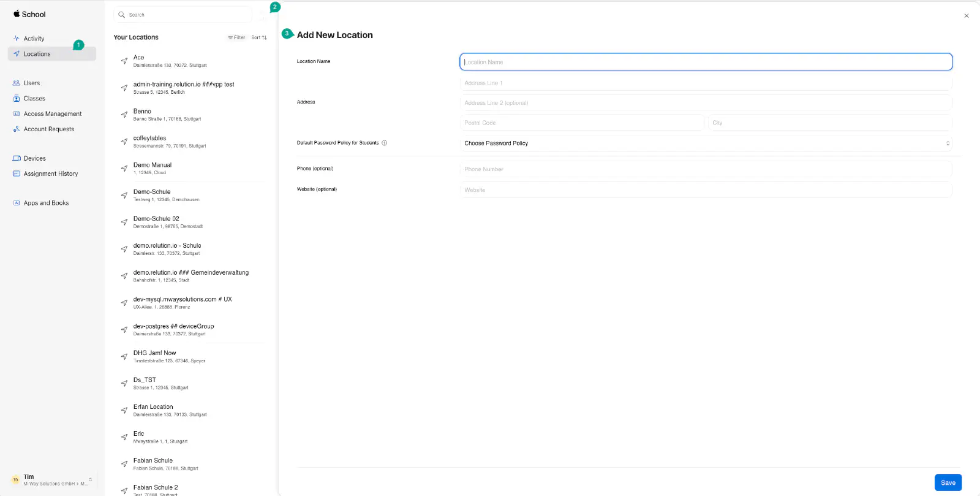Click the Apple School logo
This screenshot has width=980, height=496.
(x=29, y=14)
